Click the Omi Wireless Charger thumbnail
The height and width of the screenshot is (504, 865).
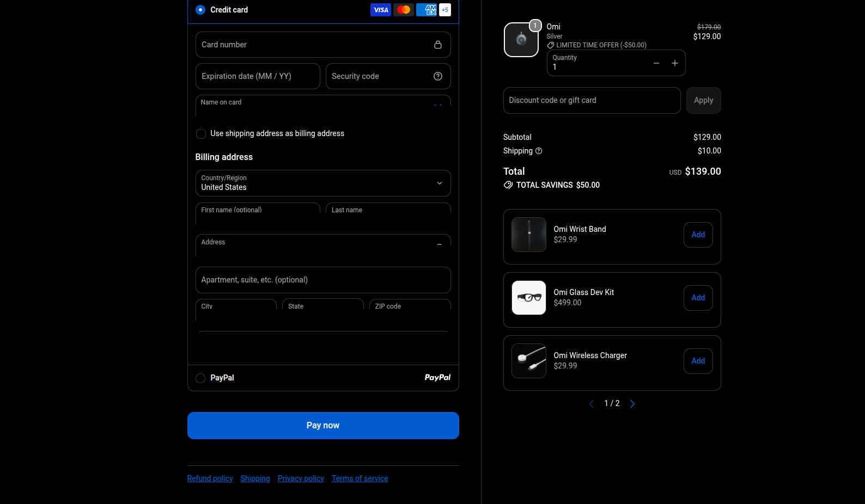coord(529,361)
